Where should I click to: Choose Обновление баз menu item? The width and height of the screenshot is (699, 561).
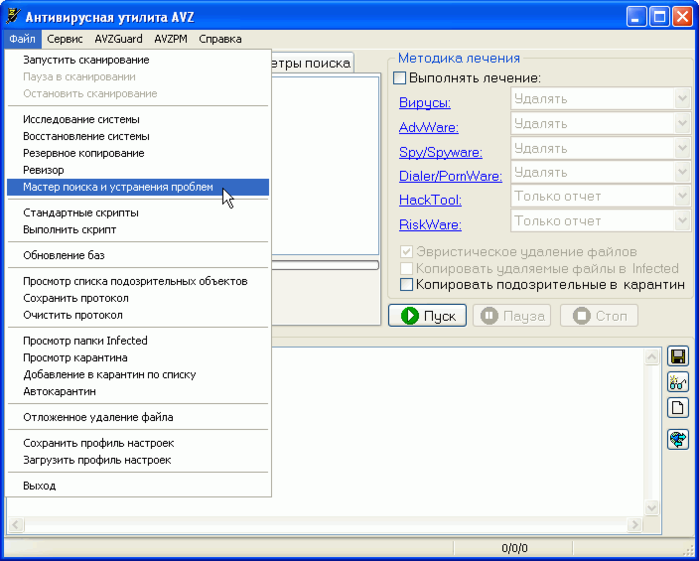pos(138,256)
